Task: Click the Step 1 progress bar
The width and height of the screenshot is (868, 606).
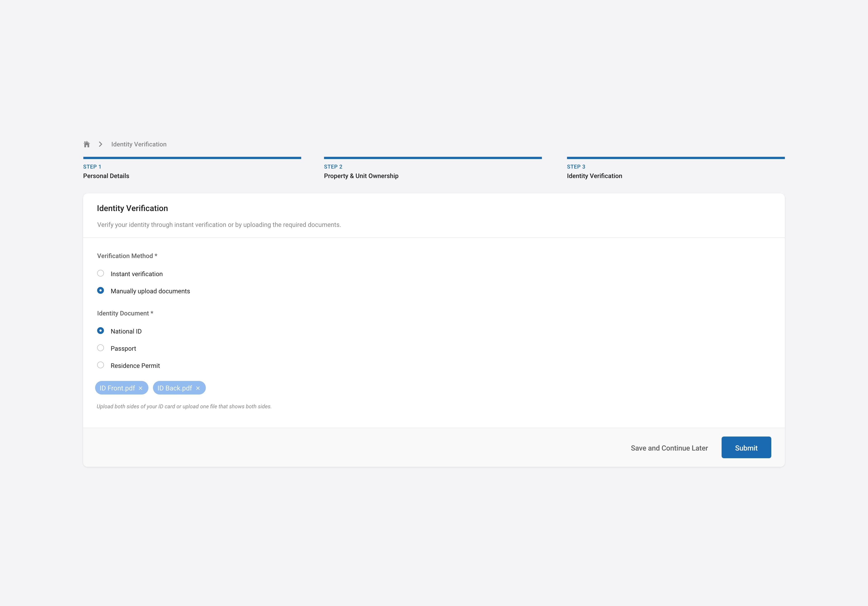Action: click(x=192, y=158)
